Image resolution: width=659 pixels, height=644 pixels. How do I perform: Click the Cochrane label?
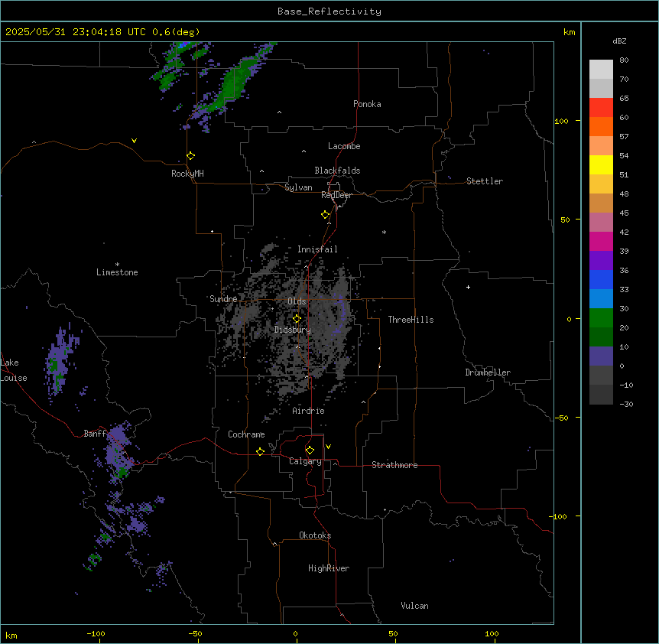tap(246, 434)
